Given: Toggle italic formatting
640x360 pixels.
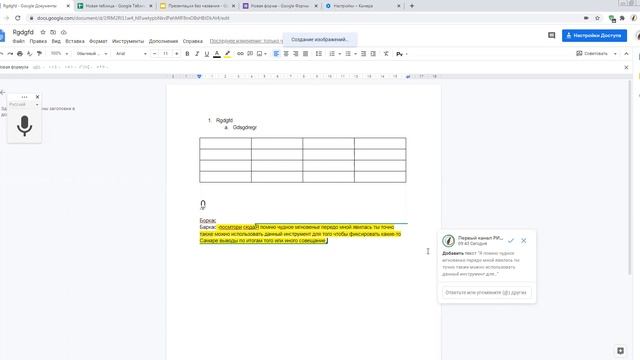Looking at the screenshot, I should 197,54.
